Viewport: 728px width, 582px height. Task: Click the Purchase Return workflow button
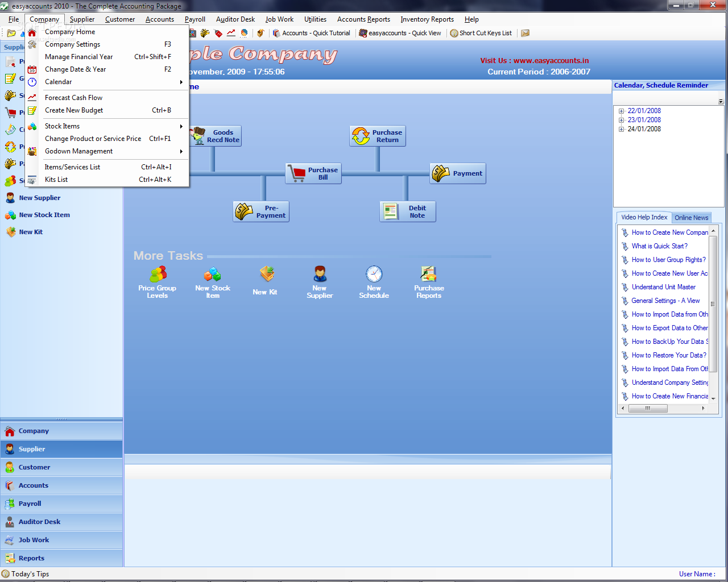(378, 136)
